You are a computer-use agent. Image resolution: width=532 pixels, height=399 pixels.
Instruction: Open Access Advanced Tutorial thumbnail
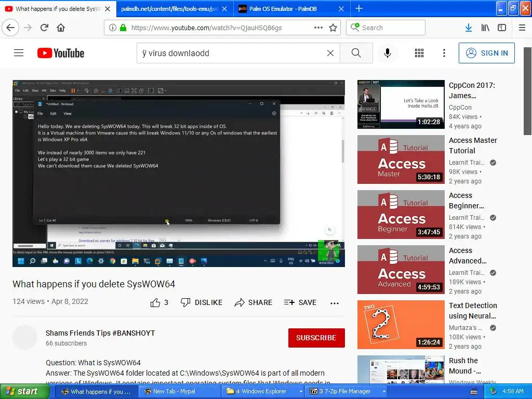(x=401, y=270)
